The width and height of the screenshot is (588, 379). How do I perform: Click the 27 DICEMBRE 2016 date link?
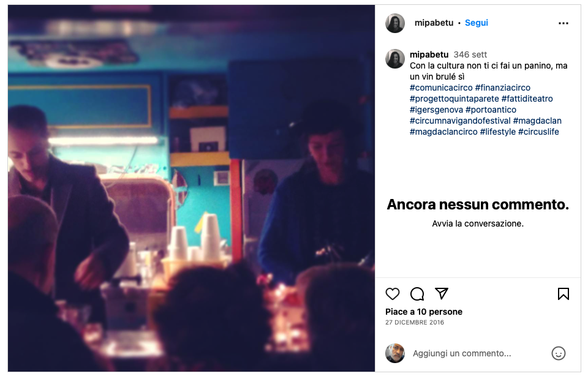tap(415, 323)
